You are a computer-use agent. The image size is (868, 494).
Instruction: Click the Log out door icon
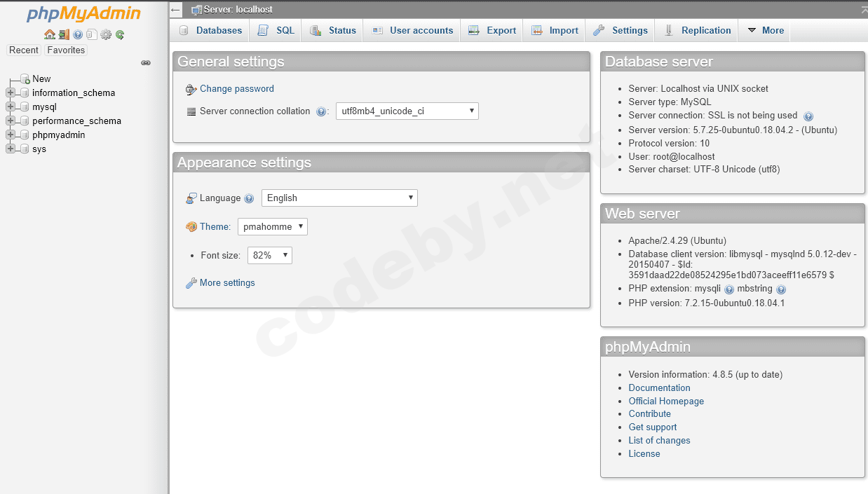point(64,34)
